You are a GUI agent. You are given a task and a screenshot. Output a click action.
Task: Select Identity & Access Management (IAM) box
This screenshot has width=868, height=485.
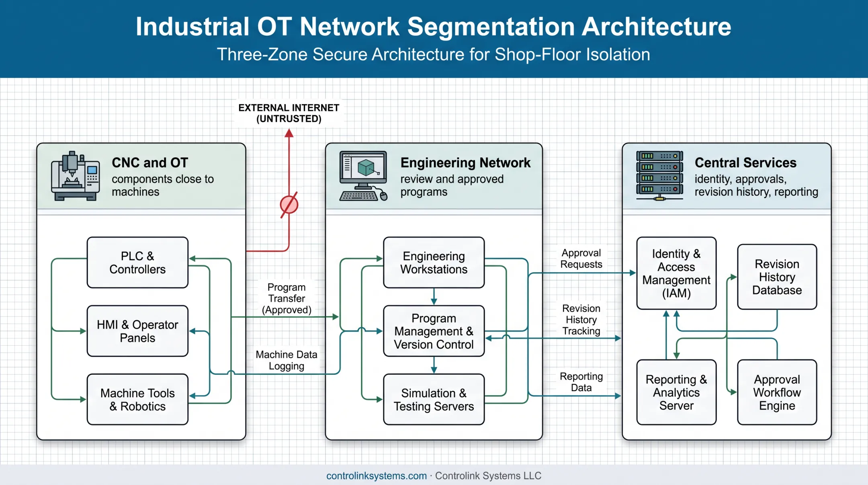pos(676,273)
